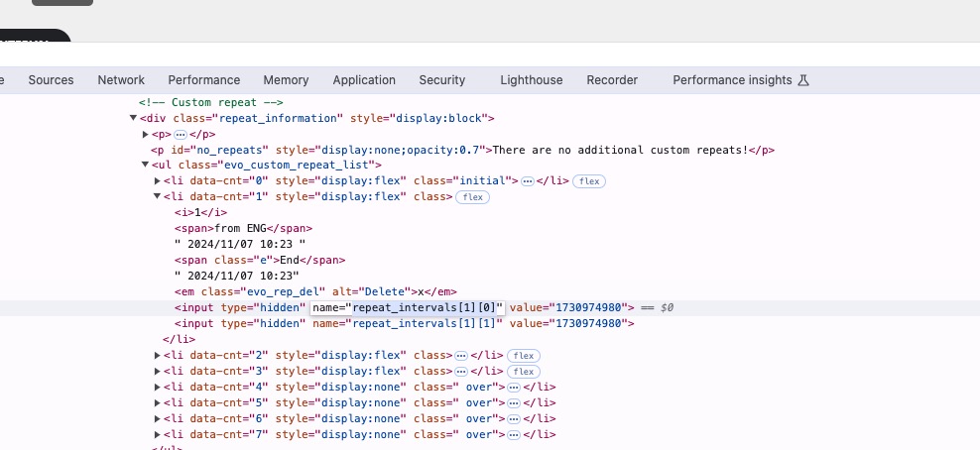This screenshot has height=450, width=980.
Task: Expand the li data-cnt="2" node
Action: click(x=158, y=355)
